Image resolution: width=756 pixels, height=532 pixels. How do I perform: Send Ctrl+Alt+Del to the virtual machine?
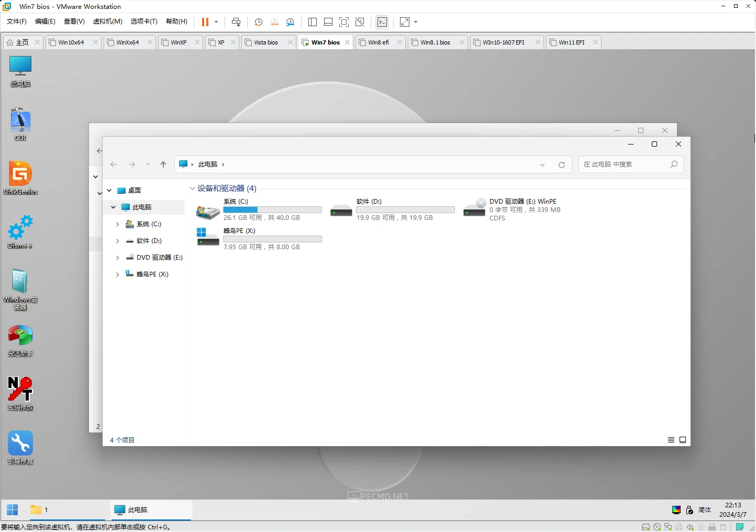(236, 22)
